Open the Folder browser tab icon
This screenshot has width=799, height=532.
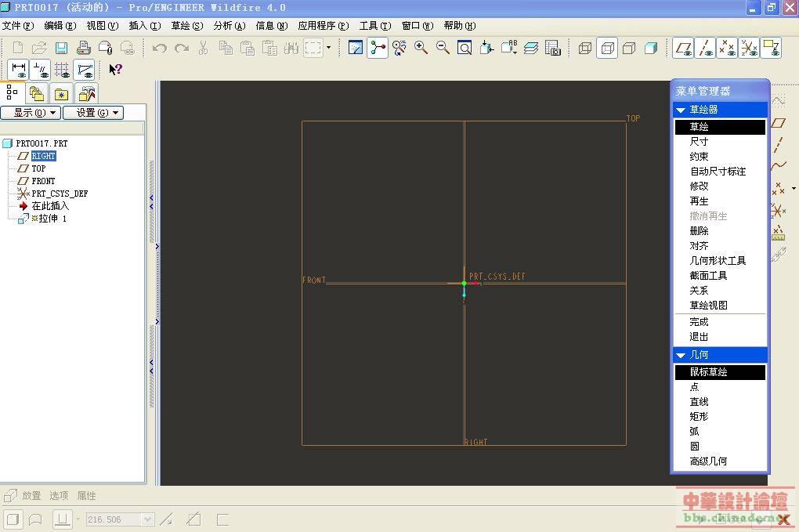click(36, 94)
